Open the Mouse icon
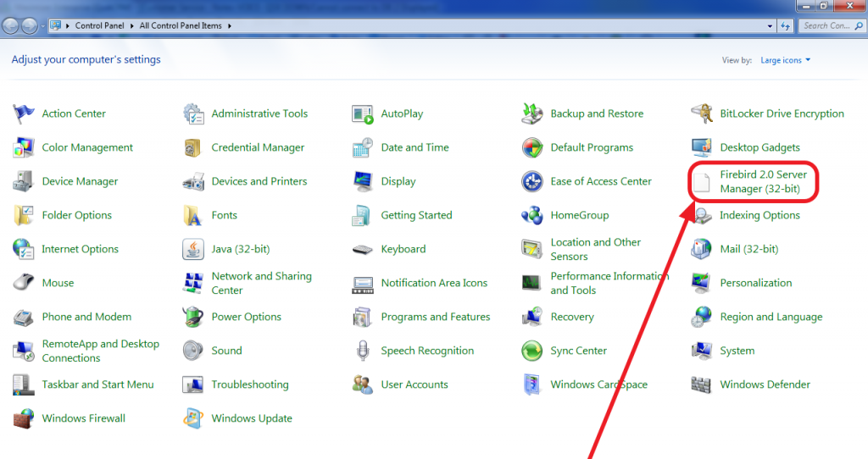Screen dimensions: 868x459 23,283
